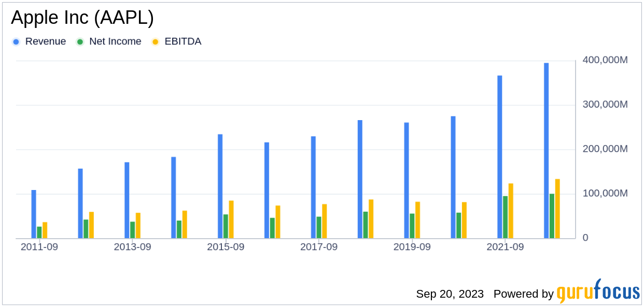Click the Apple Inc (AAPL) chart title

point(82,18)
